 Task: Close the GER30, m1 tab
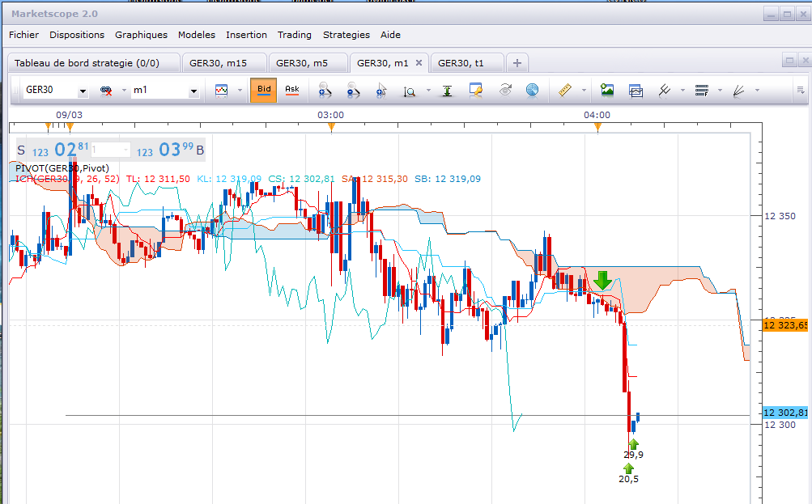click(x=419, y=62)
